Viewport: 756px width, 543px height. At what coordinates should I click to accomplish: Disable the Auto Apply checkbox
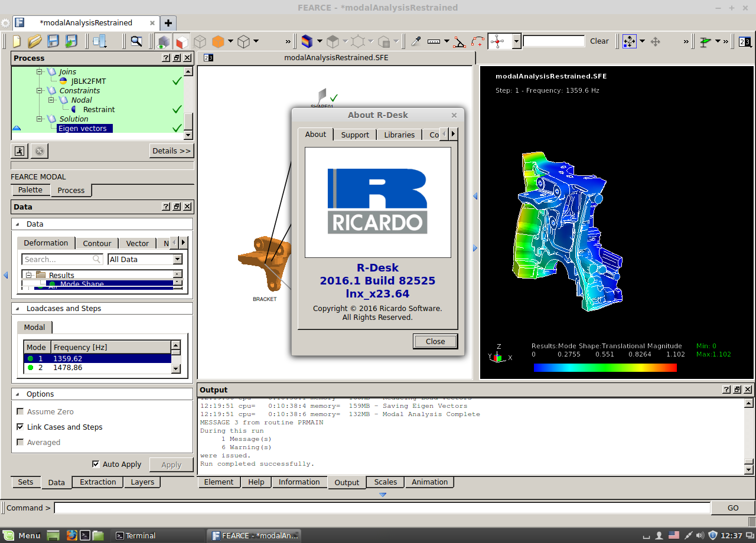click(96, 464)
